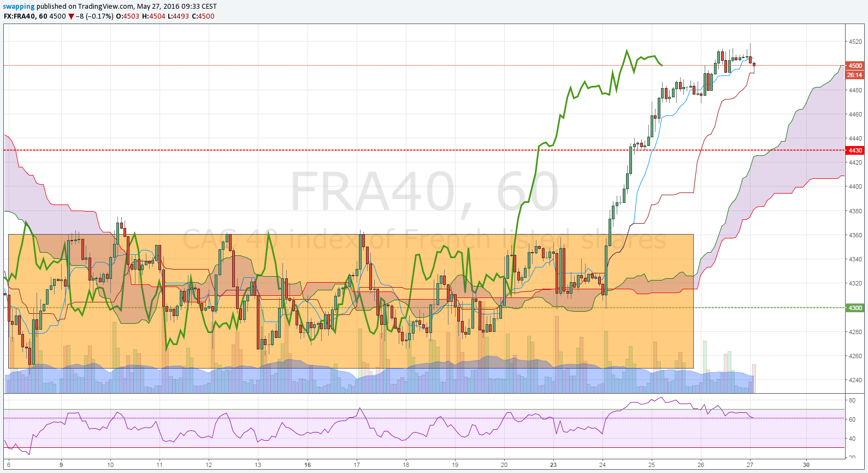Image resolution: width=868 pixels, height=473 pixels.
Task: Open the swapping author link
Action: point(19,7)
